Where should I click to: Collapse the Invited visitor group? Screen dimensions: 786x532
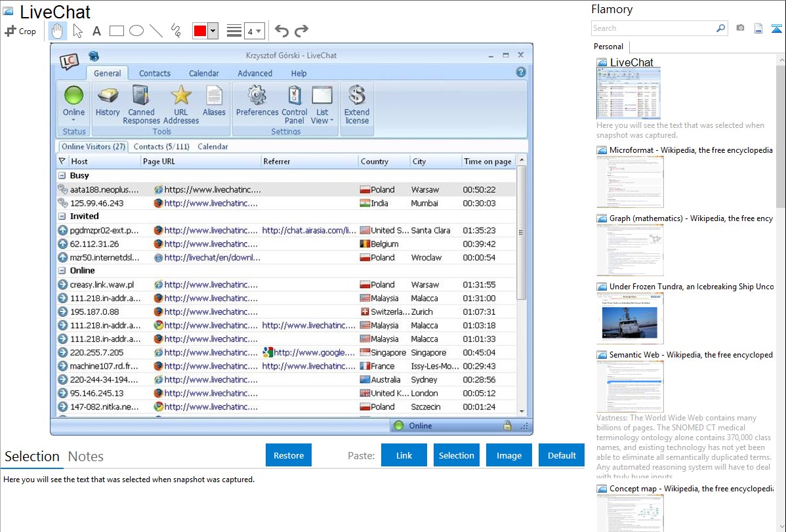[x=62, y=216]
